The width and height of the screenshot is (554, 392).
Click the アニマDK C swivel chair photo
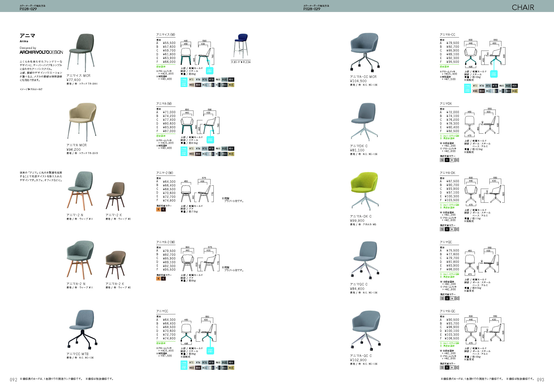(364, 122)
